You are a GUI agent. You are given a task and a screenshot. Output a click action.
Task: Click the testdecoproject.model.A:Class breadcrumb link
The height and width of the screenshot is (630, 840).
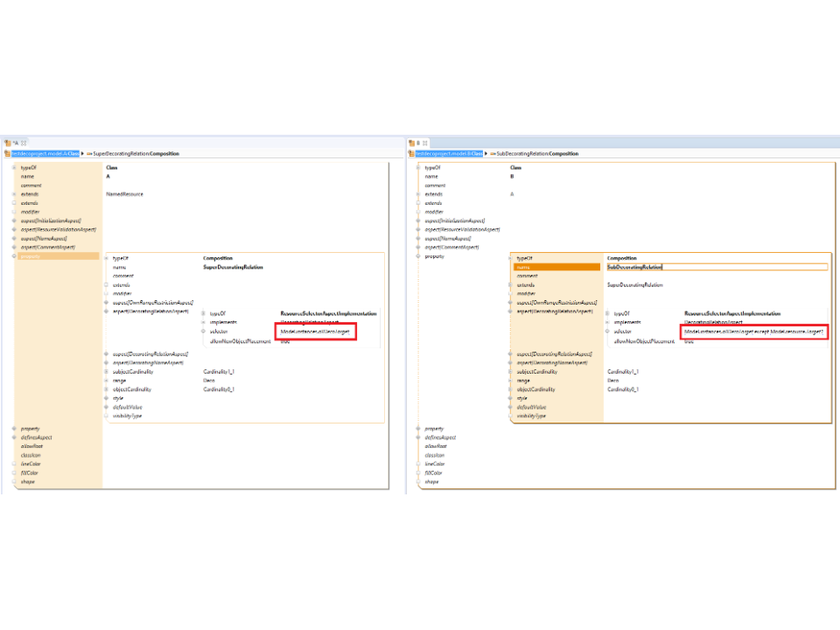pos(45,154)
